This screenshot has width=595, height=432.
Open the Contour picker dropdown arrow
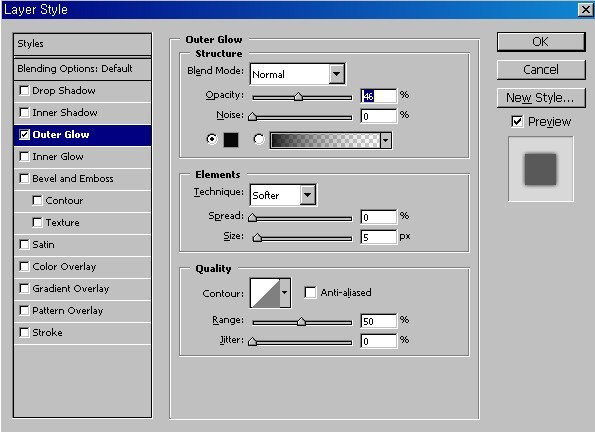[285, 293]
